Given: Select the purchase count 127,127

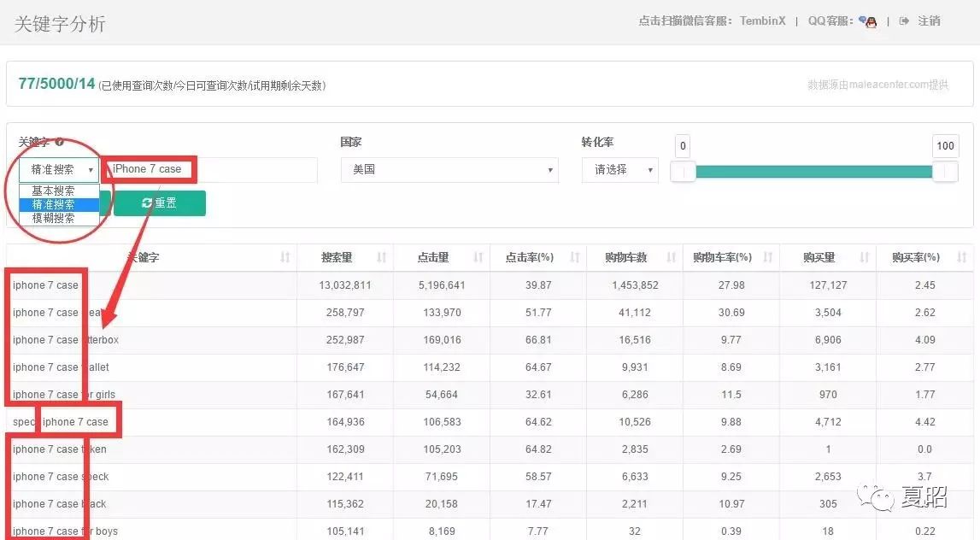Looking at the screenshot, I should pyautogui.click(x=828, y=285).
